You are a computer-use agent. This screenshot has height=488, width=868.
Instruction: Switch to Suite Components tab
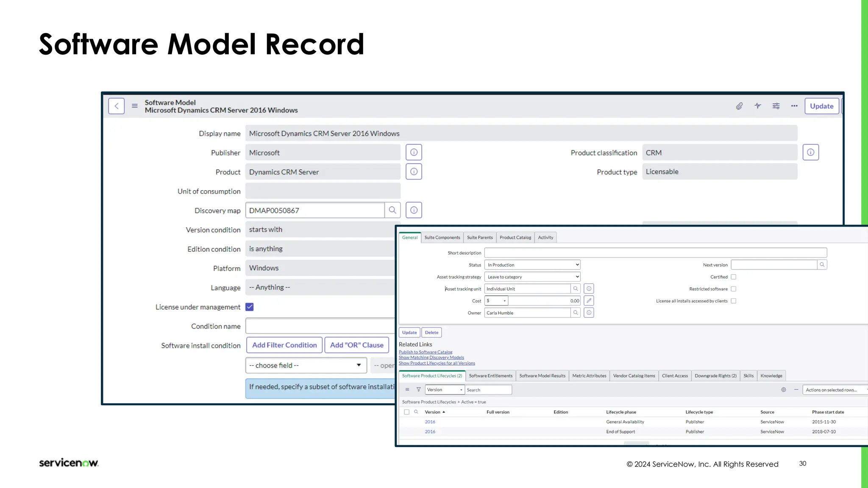442,238
